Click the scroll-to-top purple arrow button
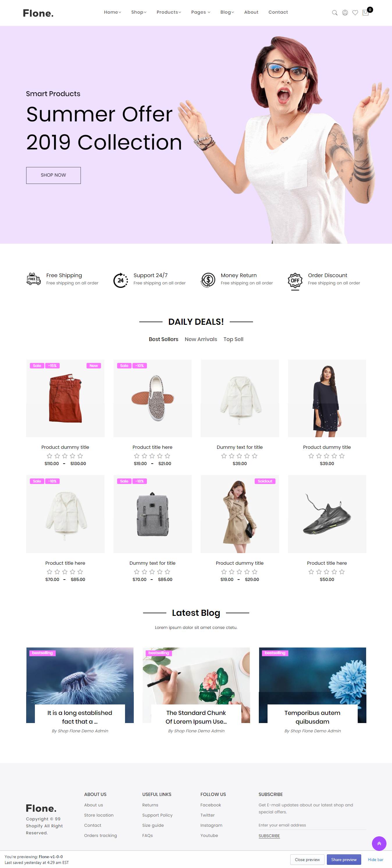Viewport: 392px width, 868px height. [379, 843]
